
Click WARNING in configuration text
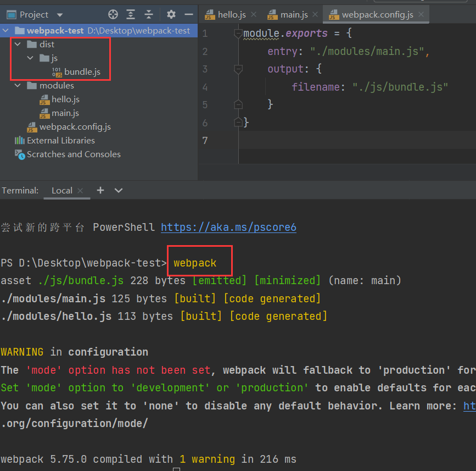(74, 352)
